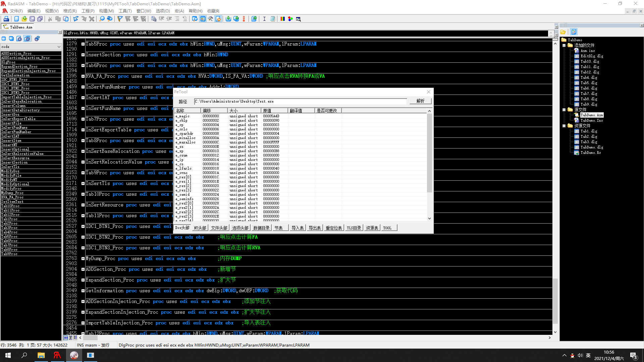Image resolution: width=644 pixels, height=362 pixels.
Task: Click the PeTool file path input field
Action: [x=300, y=101]
